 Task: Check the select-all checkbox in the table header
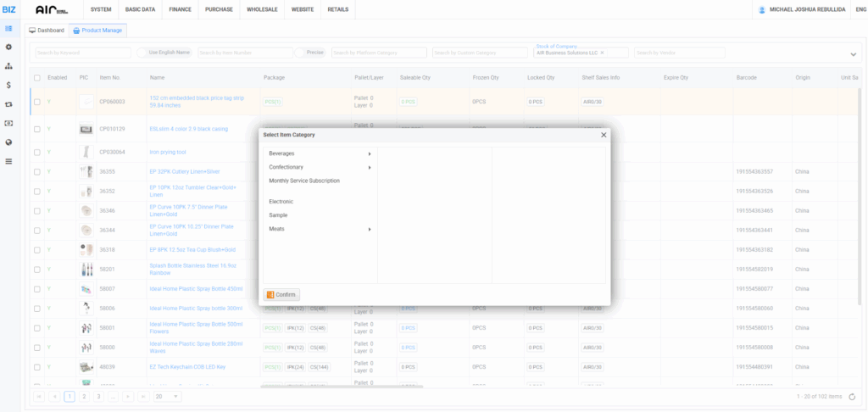[36, 78]
